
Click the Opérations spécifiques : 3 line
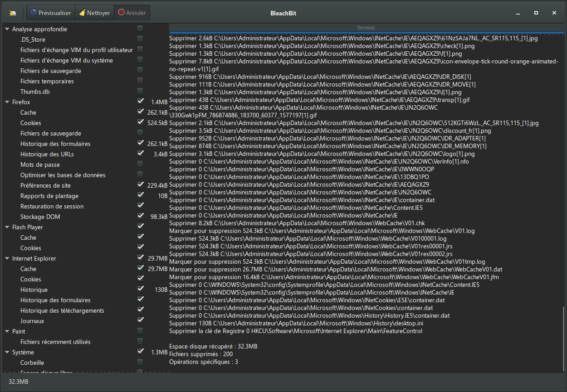click(x=204, y=362)
